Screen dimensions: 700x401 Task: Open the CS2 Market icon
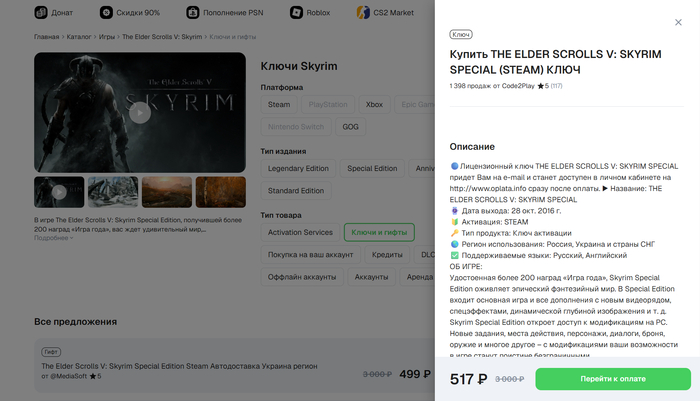363,13
